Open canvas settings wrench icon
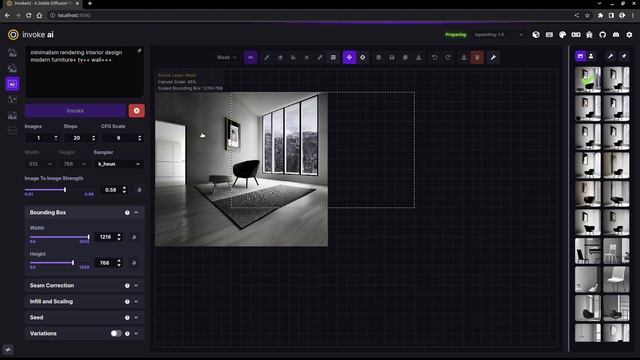 [x=493, y=58]
